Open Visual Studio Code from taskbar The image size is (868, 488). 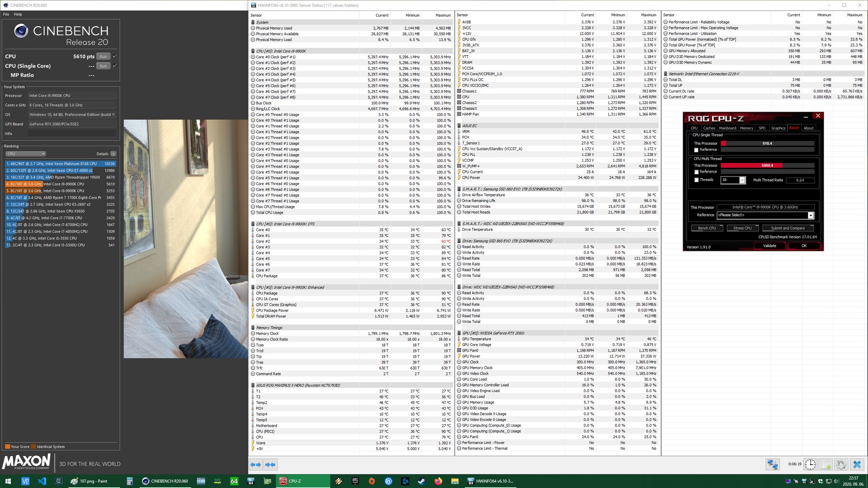click(x=42, y=481)
